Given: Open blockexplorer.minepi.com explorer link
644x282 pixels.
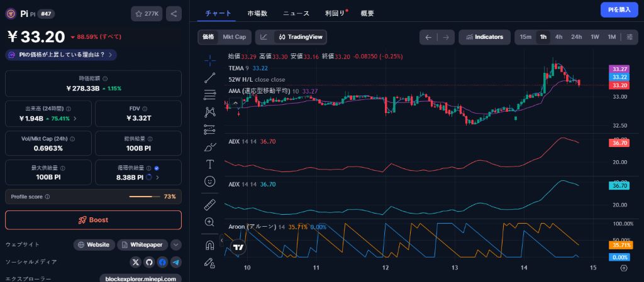Looking at the screenshot, I should pyautogui.click(x=140, y=279).
